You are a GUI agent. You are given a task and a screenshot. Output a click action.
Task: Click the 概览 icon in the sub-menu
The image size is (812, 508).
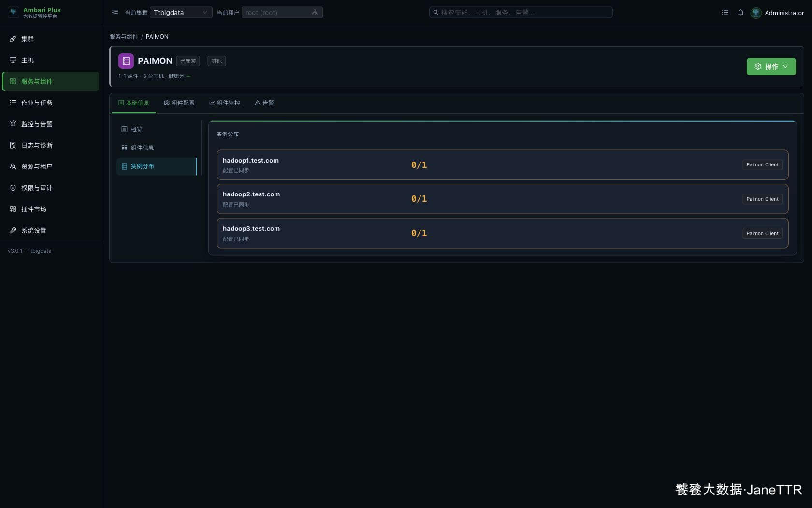coord(124,129)
